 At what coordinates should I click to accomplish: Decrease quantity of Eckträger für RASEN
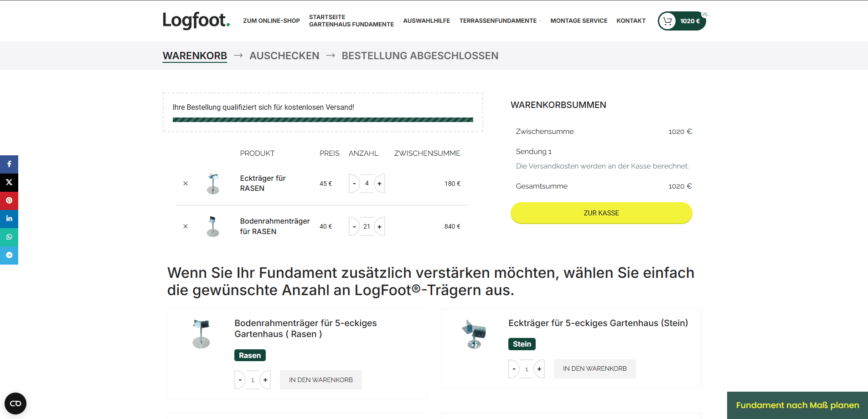click(354, 184)
